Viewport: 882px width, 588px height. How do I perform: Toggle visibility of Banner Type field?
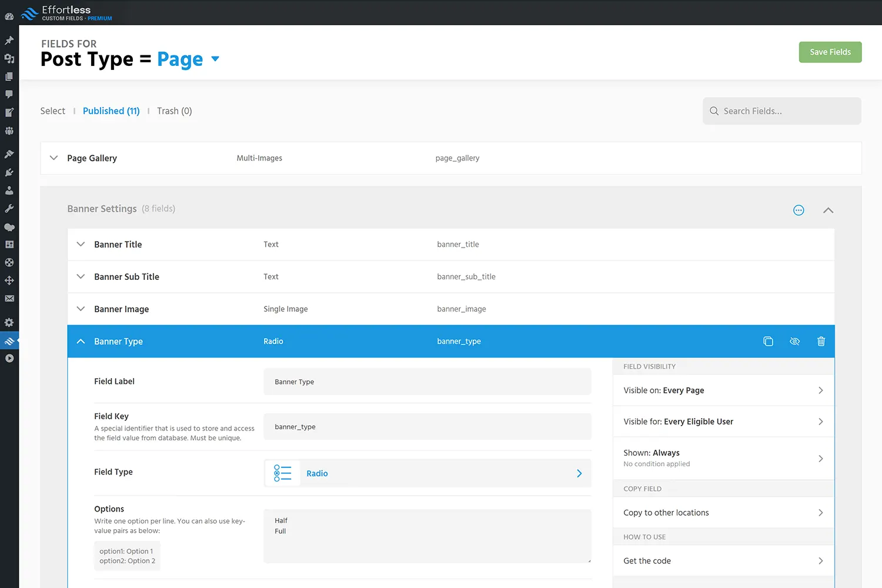794,342
